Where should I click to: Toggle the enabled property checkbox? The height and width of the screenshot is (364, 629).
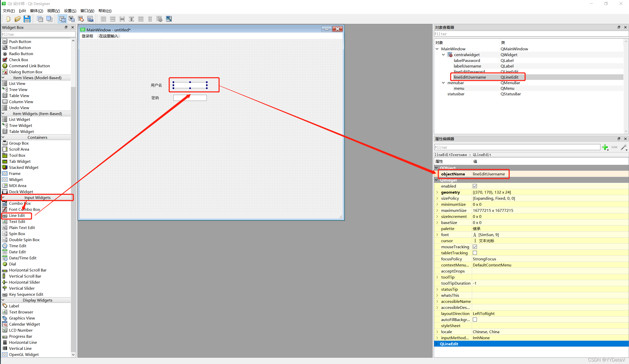coord(475,186)
